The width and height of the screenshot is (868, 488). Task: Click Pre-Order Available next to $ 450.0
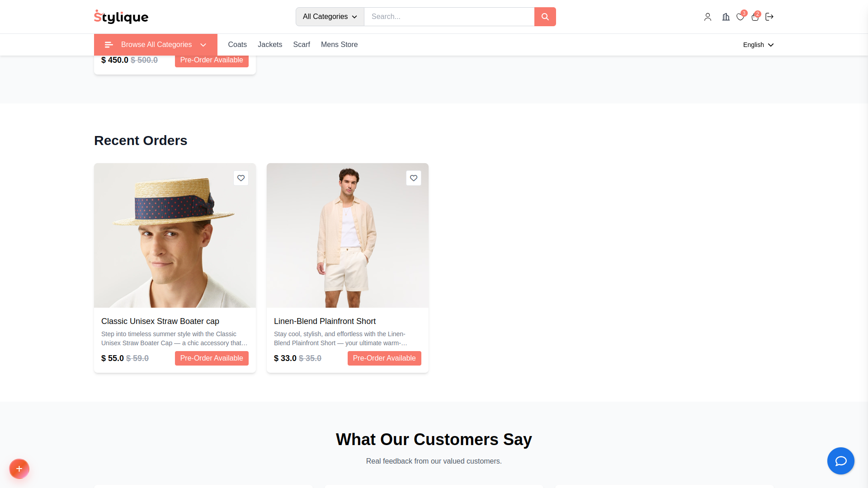click(212, 61)
